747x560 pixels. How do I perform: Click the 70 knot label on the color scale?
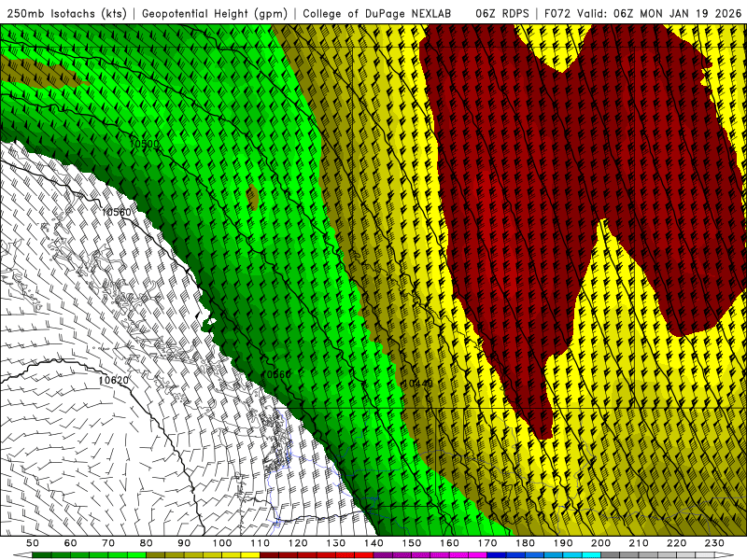tap(108, 543)
